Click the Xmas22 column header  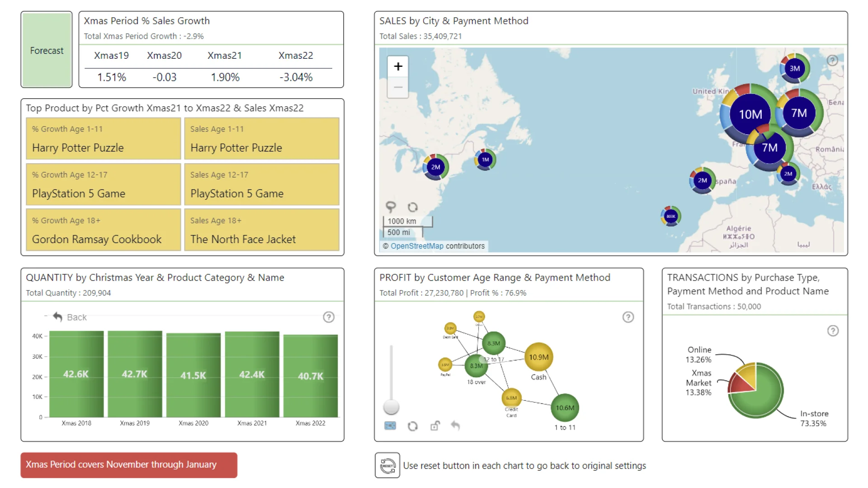296,56
